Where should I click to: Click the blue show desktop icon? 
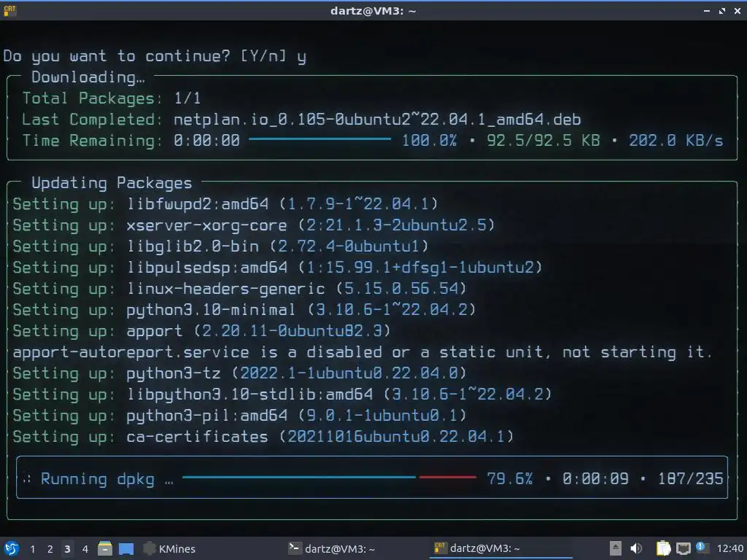click(x=125, y=548)
